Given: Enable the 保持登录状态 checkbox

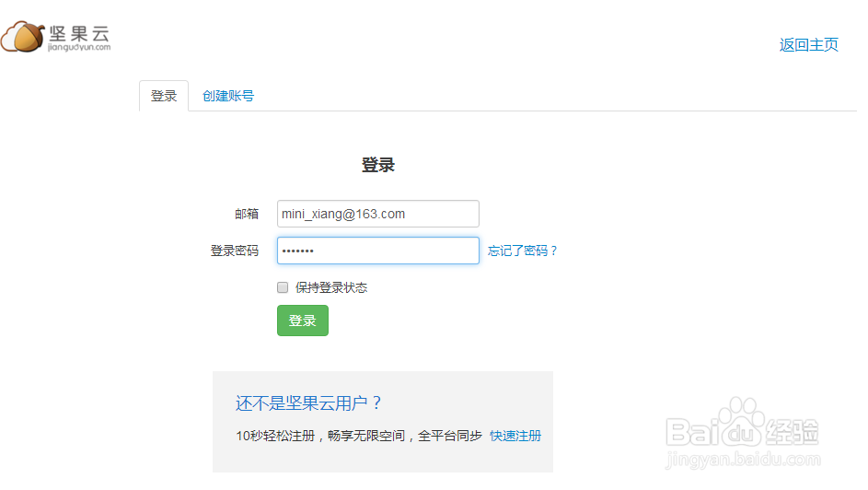Looking at the screenshot, I should [283, 287].
